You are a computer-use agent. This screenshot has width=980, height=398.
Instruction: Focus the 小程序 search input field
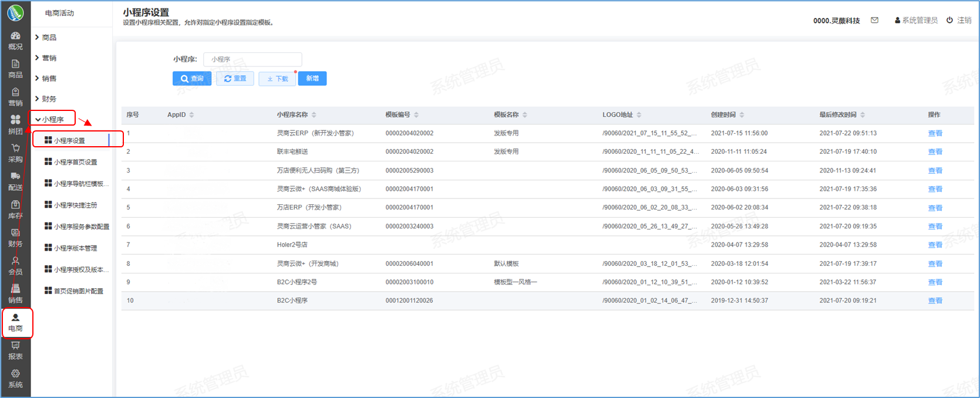point(252,59)
